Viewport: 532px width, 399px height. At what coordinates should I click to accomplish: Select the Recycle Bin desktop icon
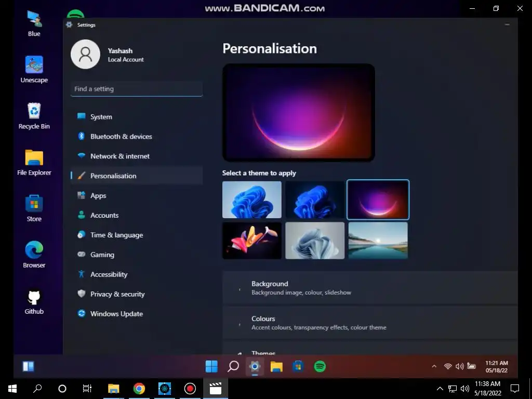coord(34,116)
